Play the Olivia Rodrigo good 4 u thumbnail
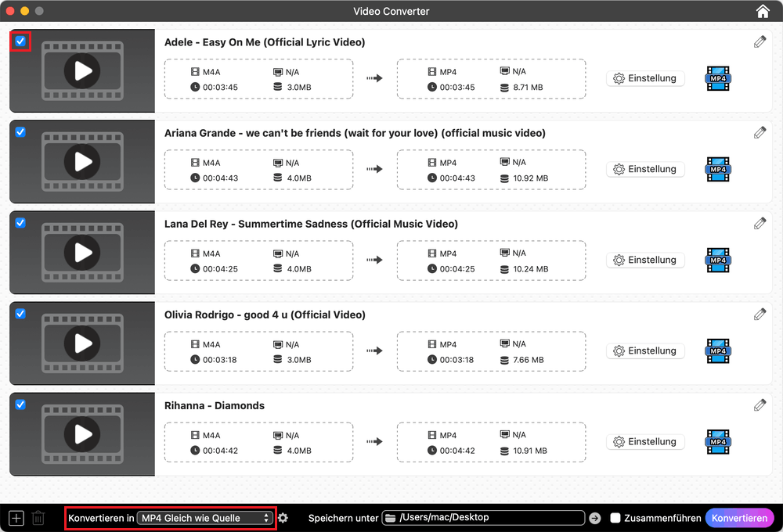The height and width of the screenshot is (532, 783). coord(82,343)
